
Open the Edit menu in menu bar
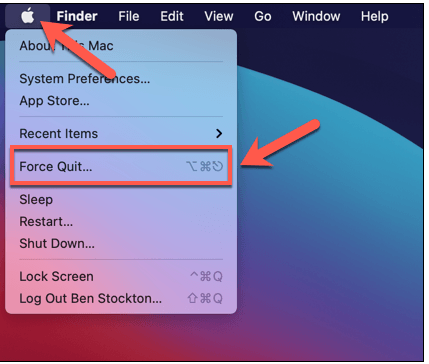point(172,16)
